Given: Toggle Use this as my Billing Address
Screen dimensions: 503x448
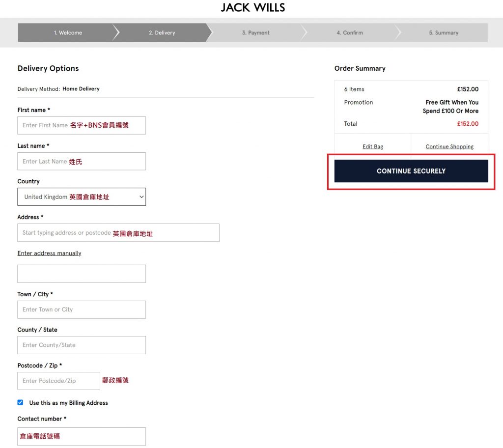Looking at the screenshot, I should point(20,402).
